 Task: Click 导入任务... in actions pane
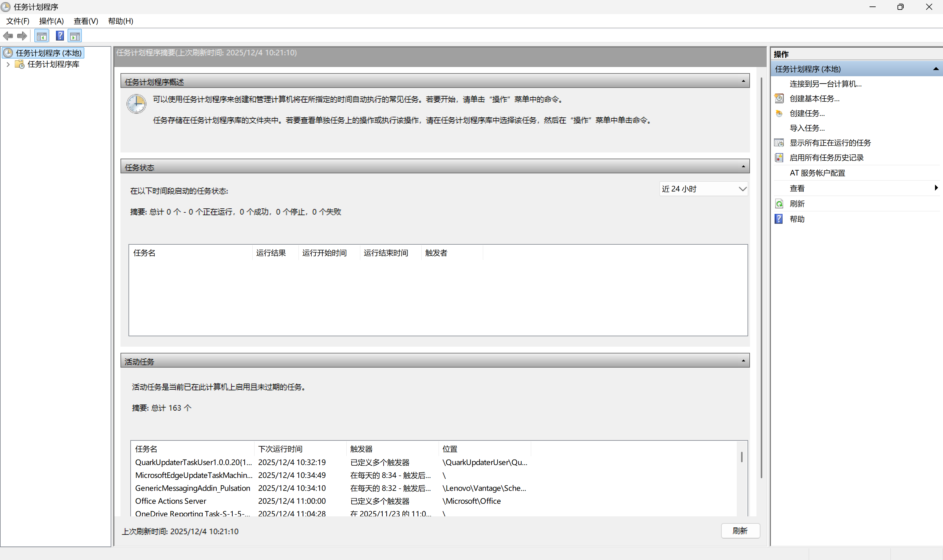click(807, 128)
